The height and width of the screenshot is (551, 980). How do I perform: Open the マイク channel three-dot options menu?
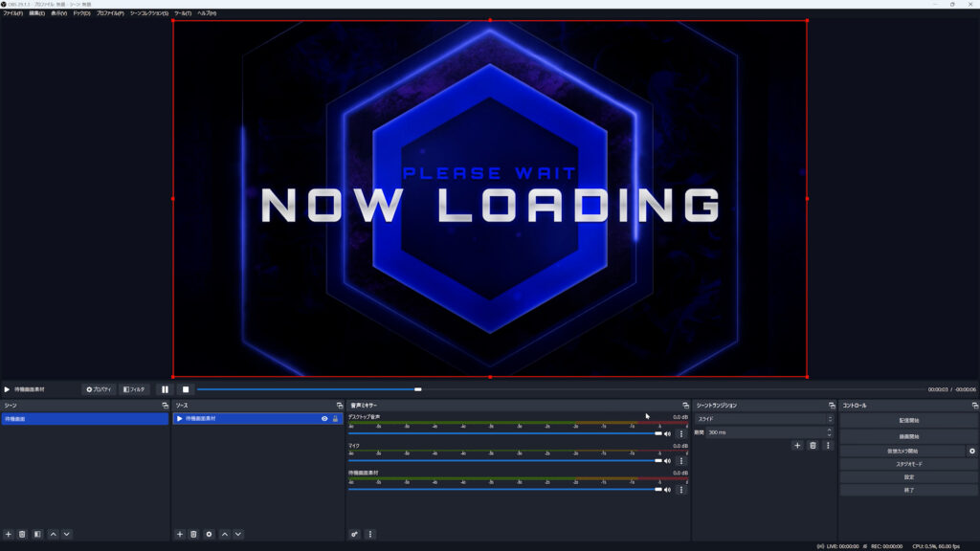681,461
